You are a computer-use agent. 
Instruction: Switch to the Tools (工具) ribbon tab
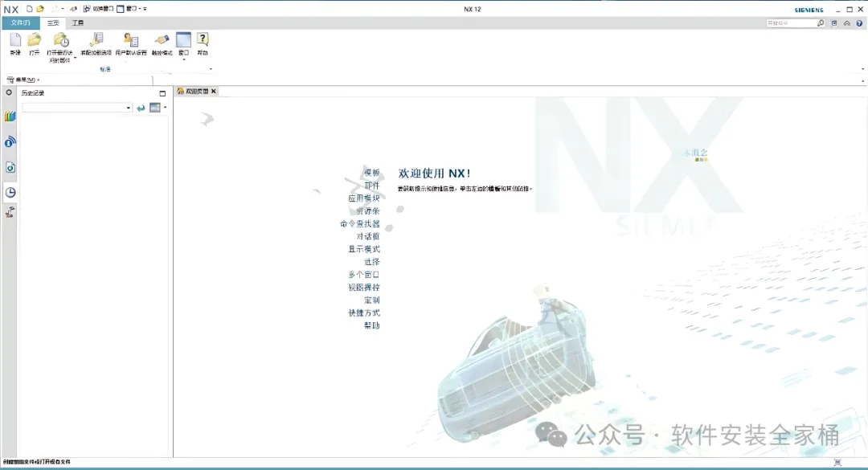pyautogui.click(x=78, y=22)
